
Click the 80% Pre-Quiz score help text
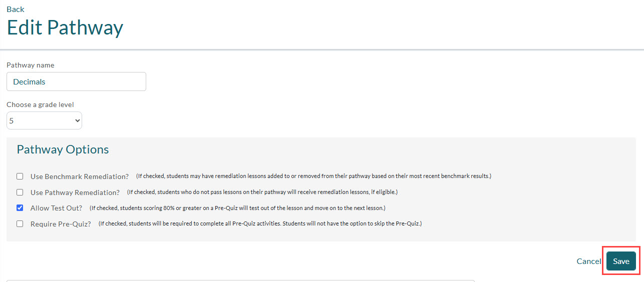[x=237, y=208]
